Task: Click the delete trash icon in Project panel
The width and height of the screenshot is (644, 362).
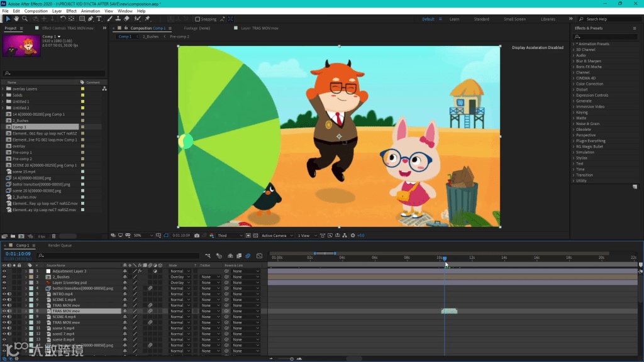Action: click(53, 236)
